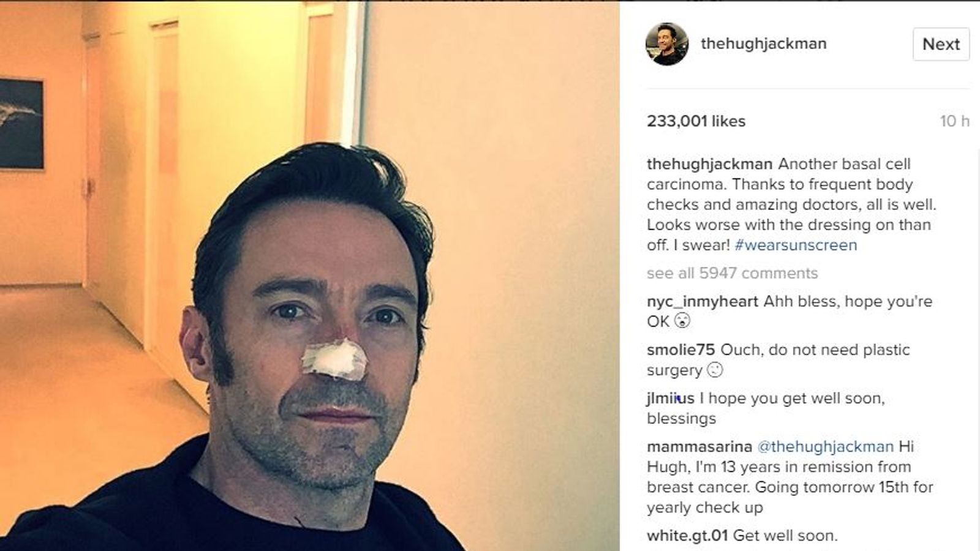Image resolution: width=980 pixels, height=551 pixels.
Task: Open the 233,001 likes list
Action: [696, 121]
